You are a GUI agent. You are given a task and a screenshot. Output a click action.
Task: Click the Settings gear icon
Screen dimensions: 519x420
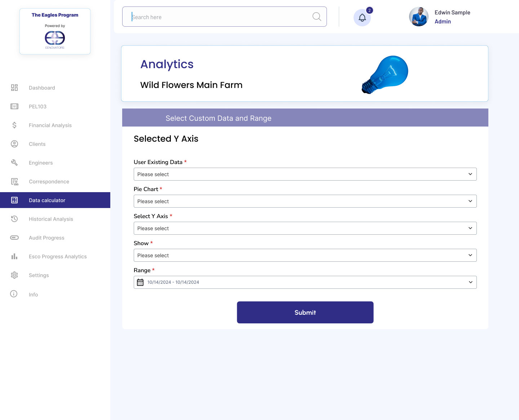(14, 275)
